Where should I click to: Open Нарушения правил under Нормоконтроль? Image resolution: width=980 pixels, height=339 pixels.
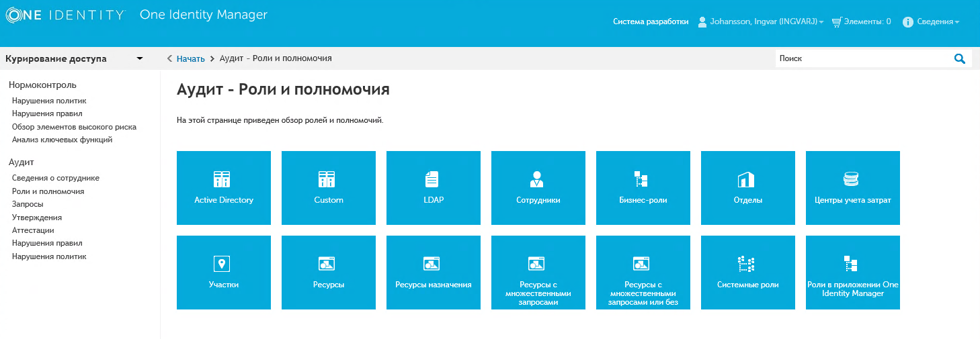tap(47, 113)
